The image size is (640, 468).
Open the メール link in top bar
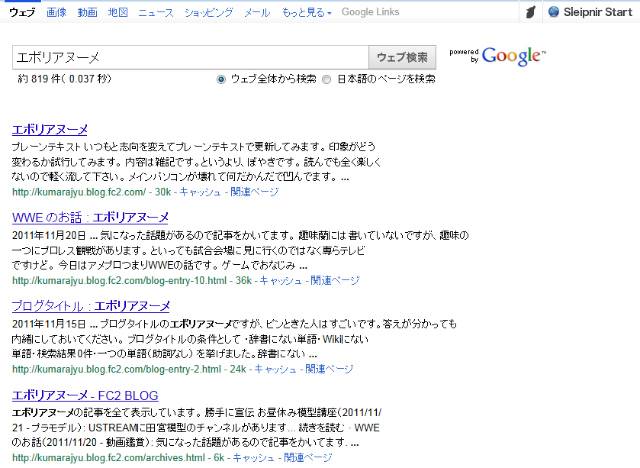click(x=257, y=13)
